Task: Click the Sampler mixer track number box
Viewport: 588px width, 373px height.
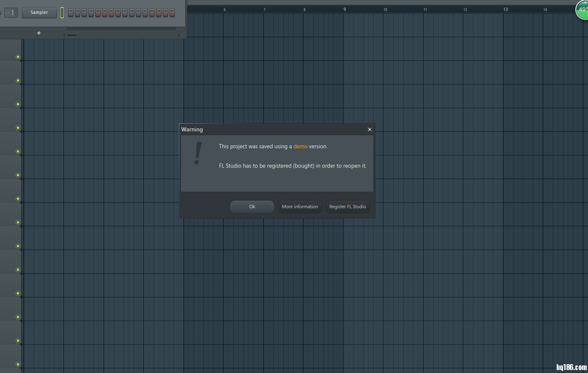Action: (x=11, y=13)
